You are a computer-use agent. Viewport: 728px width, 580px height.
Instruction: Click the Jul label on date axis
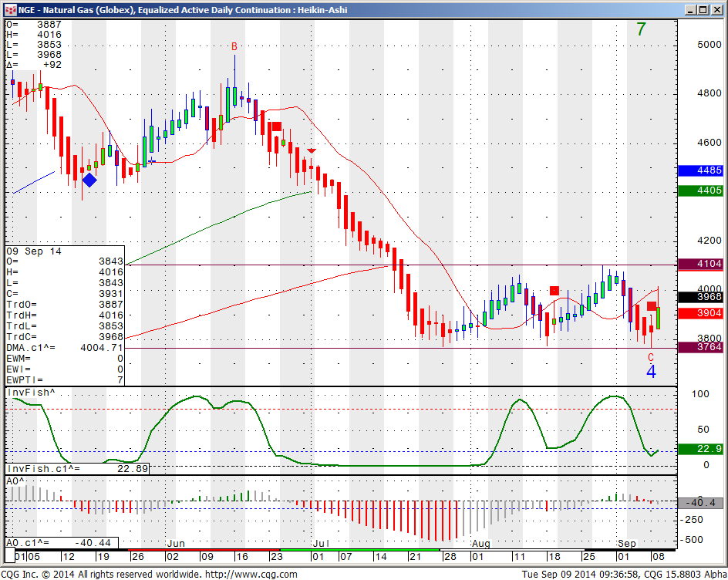click(x=322, y=544)
